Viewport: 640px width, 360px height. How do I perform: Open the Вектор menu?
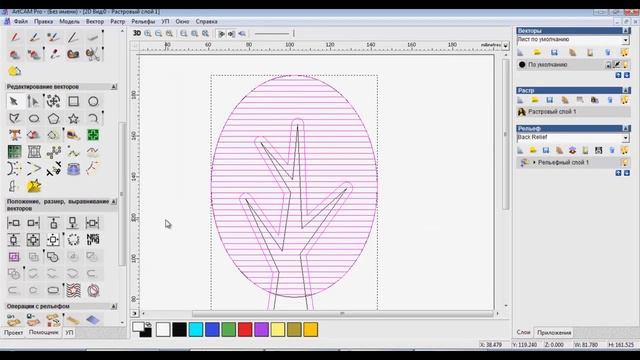pyautogui.click(x=95, y=21)
